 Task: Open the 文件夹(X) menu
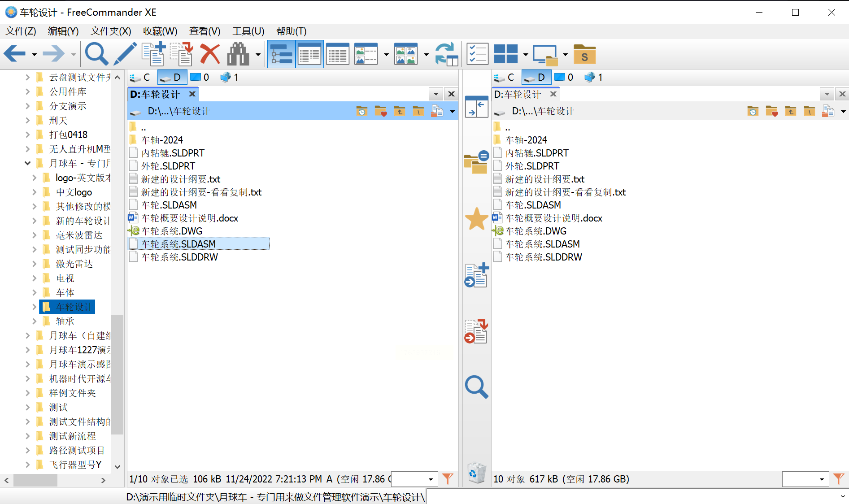pos(111,31)
